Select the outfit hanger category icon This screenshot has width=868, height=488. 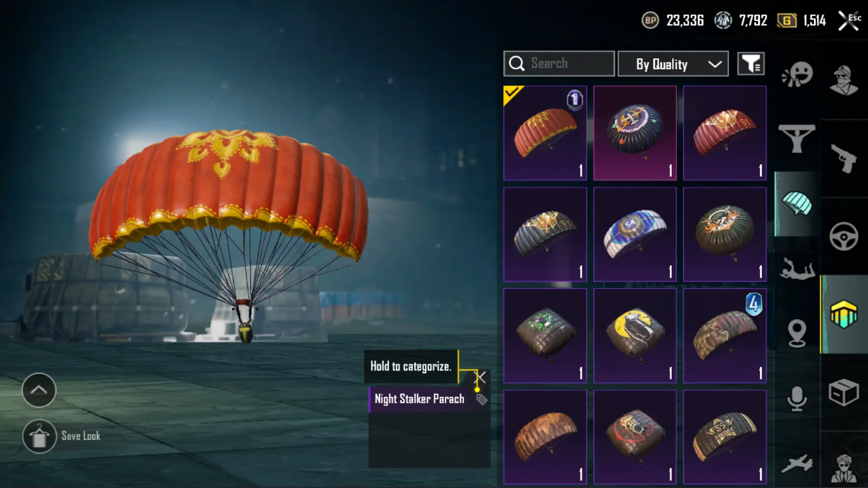(797, 139)
